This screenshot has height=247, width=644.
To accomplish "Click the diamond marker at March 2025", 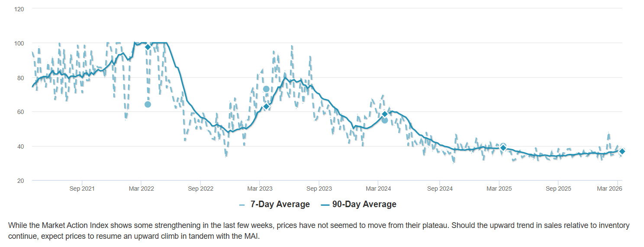I will point(503,148).
